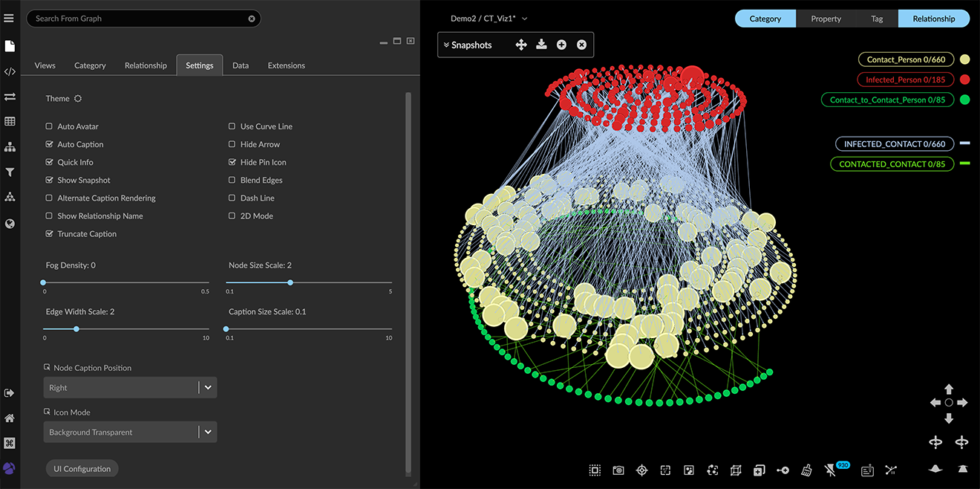
Task: Toggle the Use Curve Line checkbox
Action: [232, 127]
